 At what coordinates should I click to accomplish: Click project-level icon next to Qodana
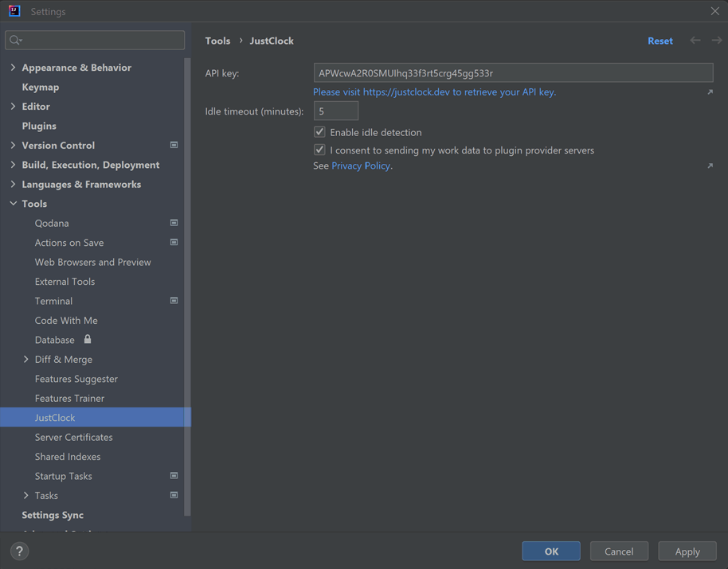click(x=174, y=223)
